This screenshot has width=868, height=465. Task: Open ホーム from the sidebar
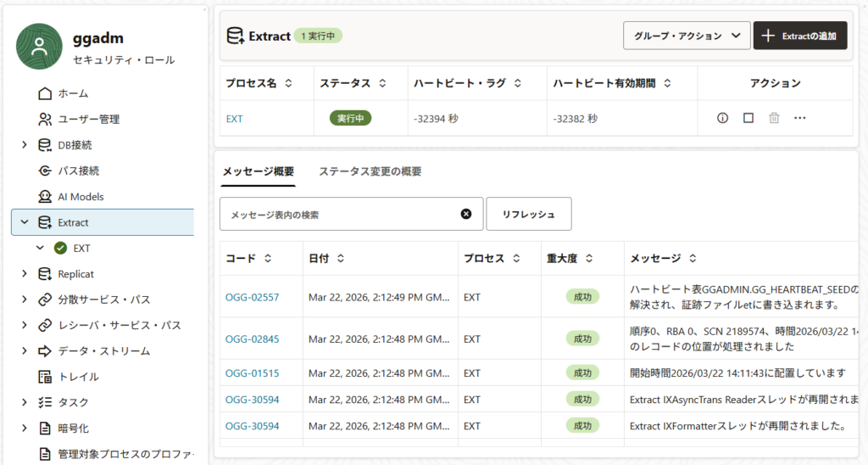coord(73,93)
